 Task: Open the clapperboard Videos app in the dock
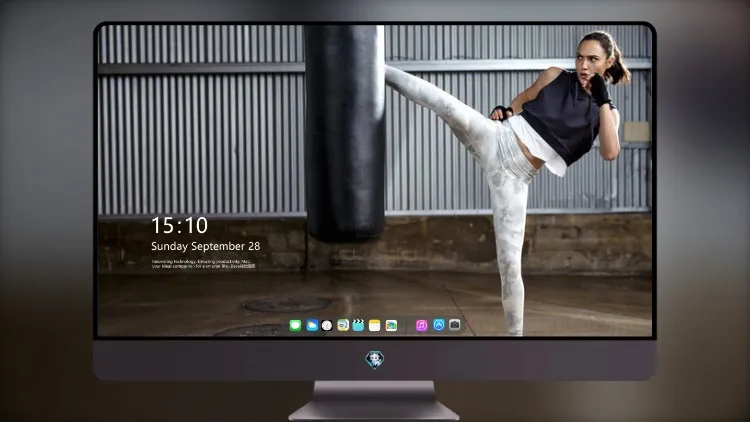click(x=358, y=326)
